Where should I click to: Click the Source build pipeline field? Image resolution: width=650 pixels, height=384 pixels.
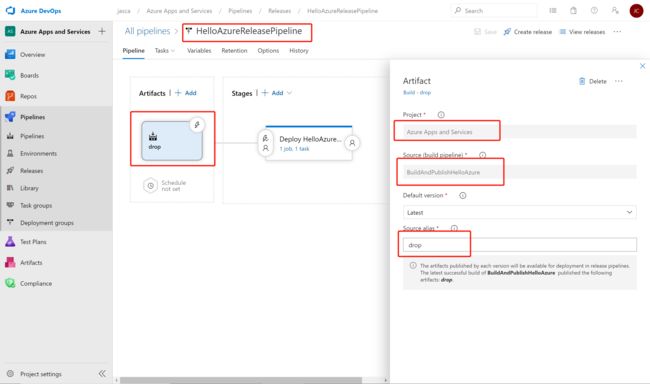click(x=519, y=172)
